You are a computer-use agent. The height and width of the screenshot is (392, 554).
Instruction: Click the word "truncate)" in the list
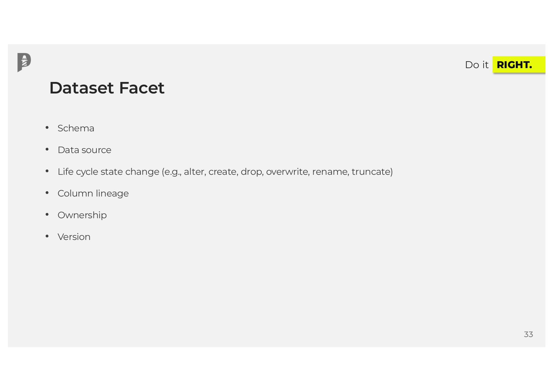372,172
